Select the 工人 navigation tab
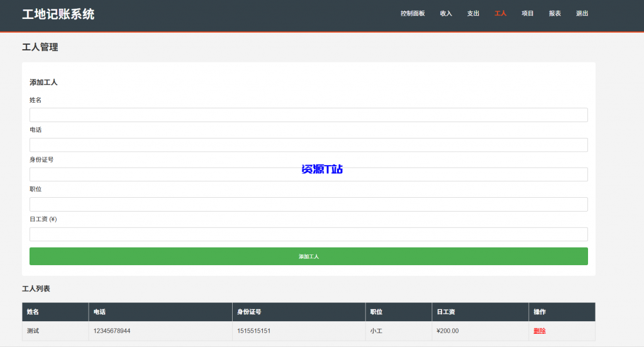 [500, 13]
